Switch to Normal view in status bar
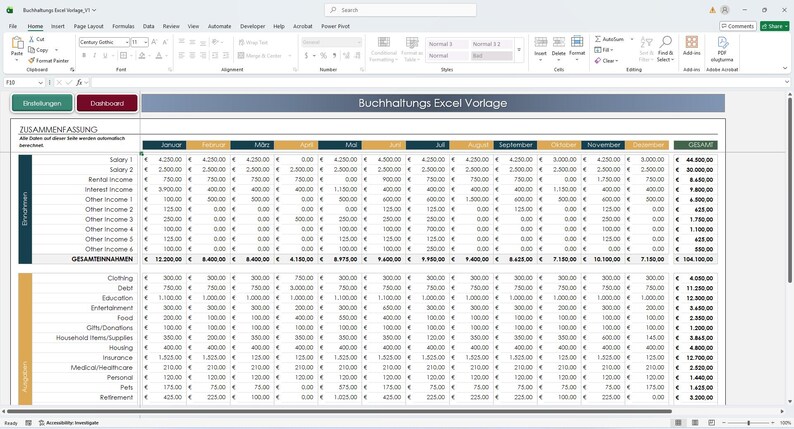The image size is (794, 429). point(678,422)
